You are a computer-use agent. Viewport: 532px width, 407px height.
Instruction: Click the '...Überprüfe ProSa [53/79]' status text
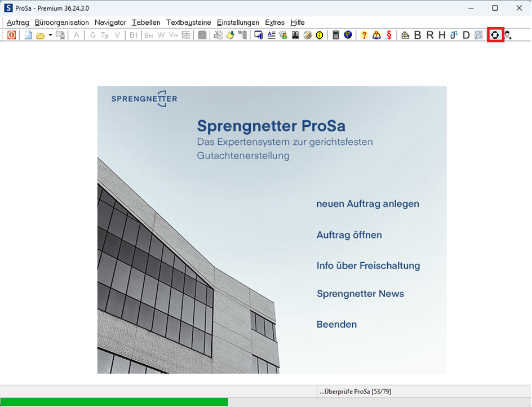click(355, 392)
